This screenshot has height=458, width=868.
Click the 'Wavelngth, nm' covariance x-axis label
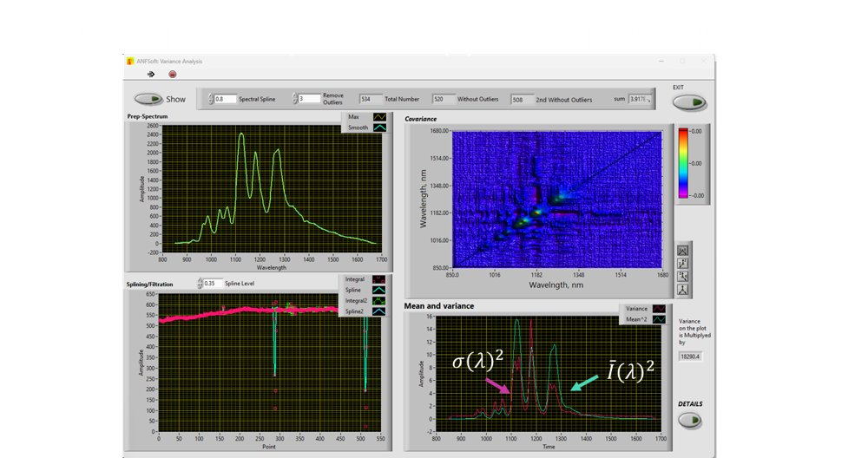tap(556, 285)
